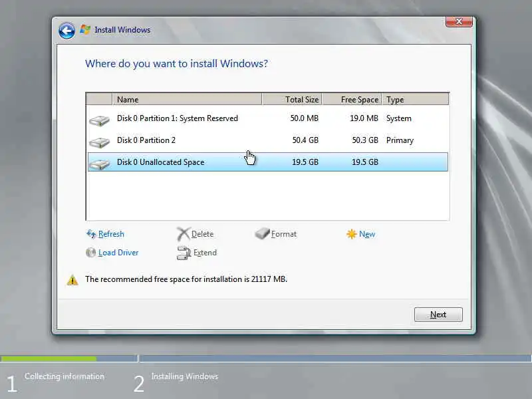Click the blue back arrow button
532x399 pixels.
point(66,31)
